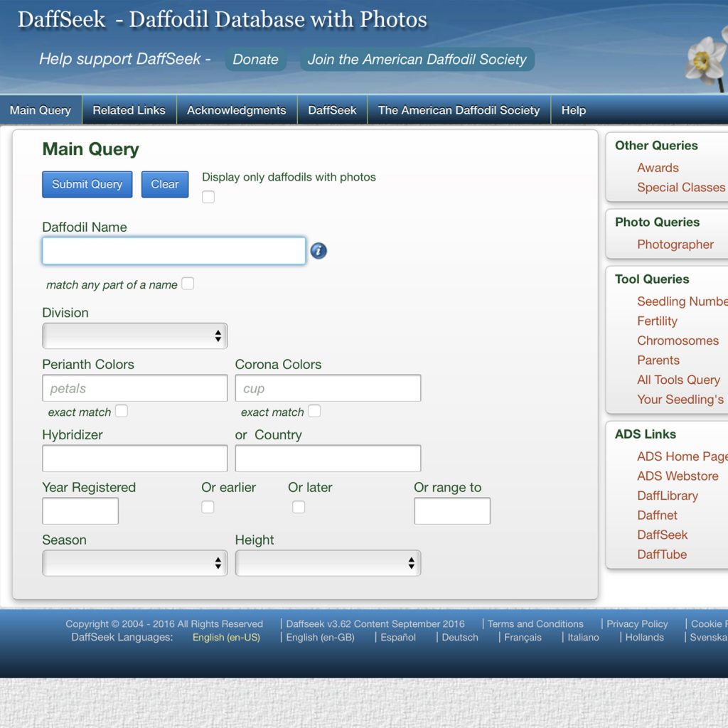Click the Donate button
This screenshot has width=728, height=728.
click(x=255, y=60)
